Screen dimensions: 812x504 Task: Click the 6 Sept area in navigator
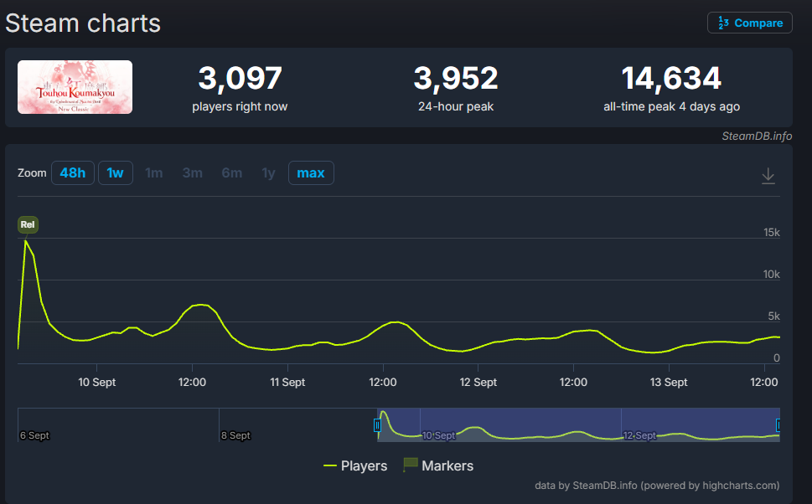(34, 435)
